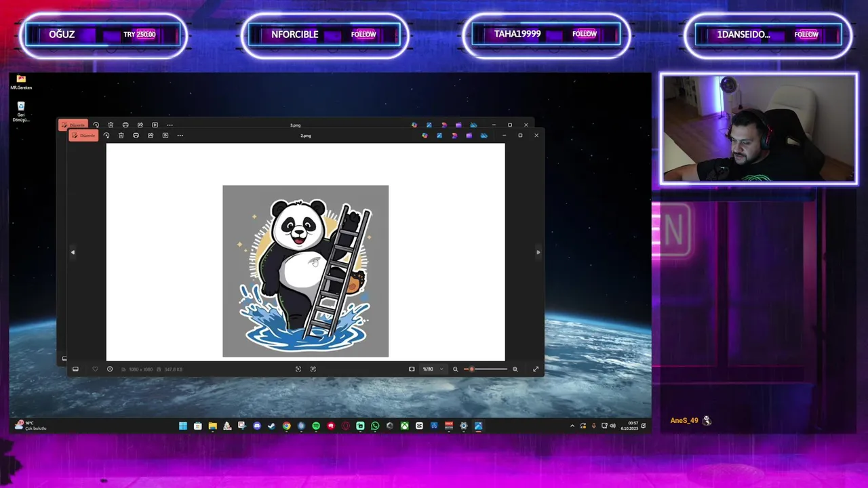Print the image from 2.png window toolbar
Image resolution: width=868 pixels, height=488 pixels.
pyautogui.click(x=136, y=136)
